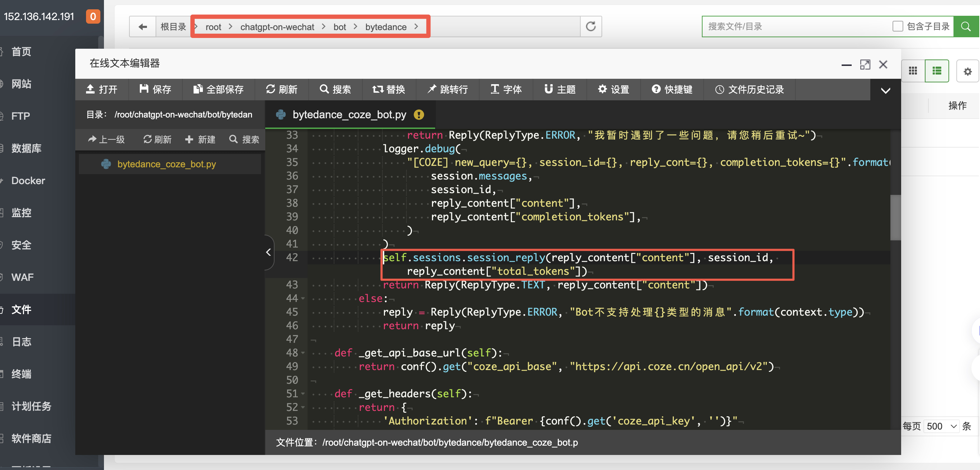Open 软件商店 in the sidebar
The width and height of the screenshot is (980, 470).
coord(31,438)
